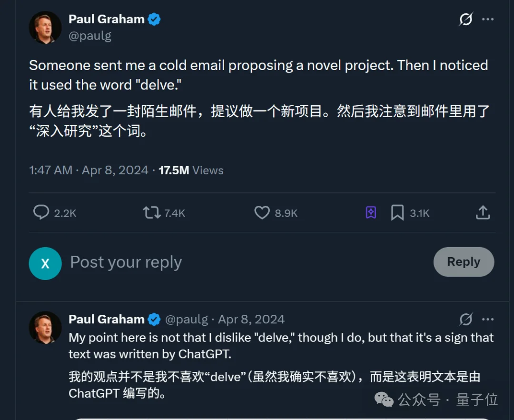
Task: Click the X avatar next to the reply box
Action: click(x=45, y=263)
